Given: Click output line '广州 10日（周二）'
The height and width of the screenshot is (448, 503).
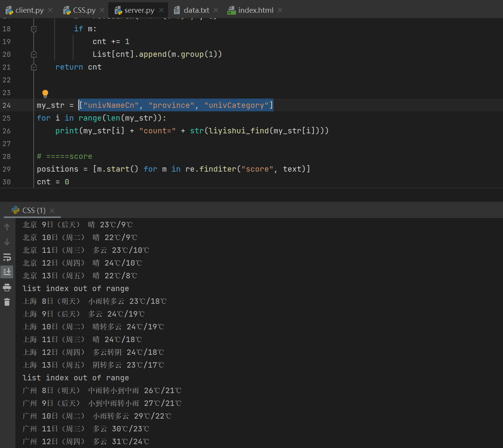Looking at the screenshot, I should (97, 416).
